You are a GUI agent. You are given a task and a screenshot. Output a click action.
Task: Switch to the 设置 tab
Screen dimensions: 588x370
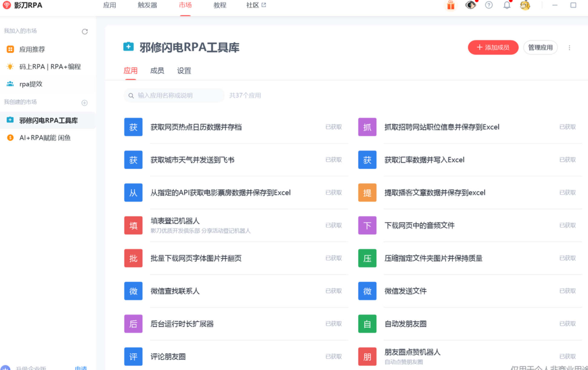[x=184, y=71]
